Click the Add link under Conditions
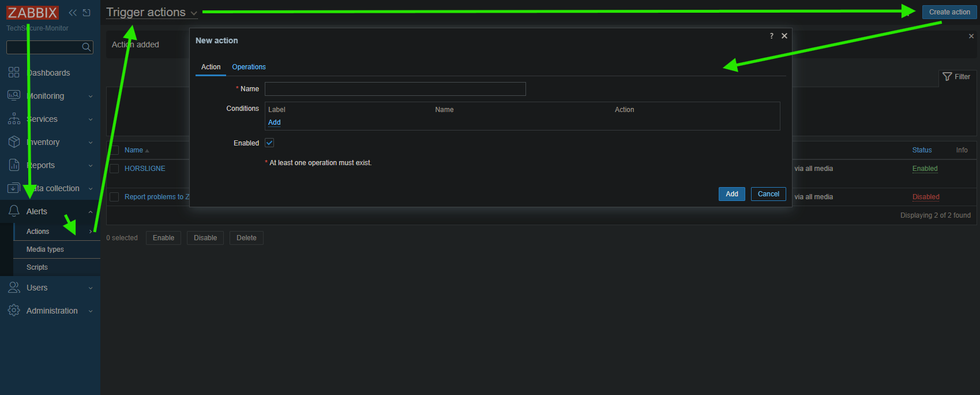This screenshot has width=980, height=395. [274, 122]
